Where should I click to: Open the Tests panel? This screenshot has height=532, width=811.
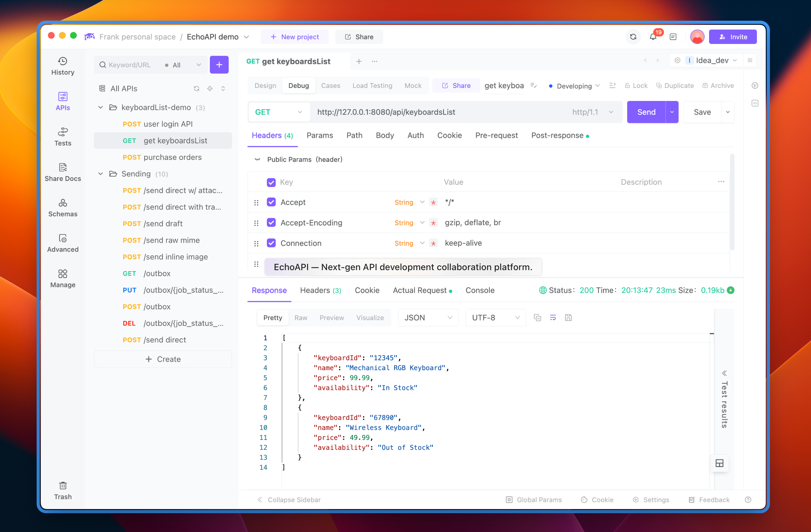[62, 136]
